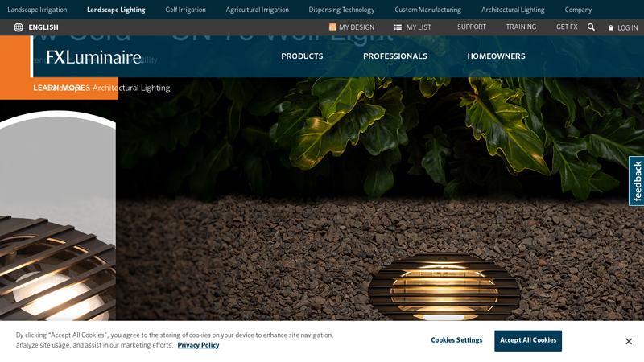Click the lock icon beside Log In
The height and width of the screenshot is (362, 644).
(x=611, y=27)
